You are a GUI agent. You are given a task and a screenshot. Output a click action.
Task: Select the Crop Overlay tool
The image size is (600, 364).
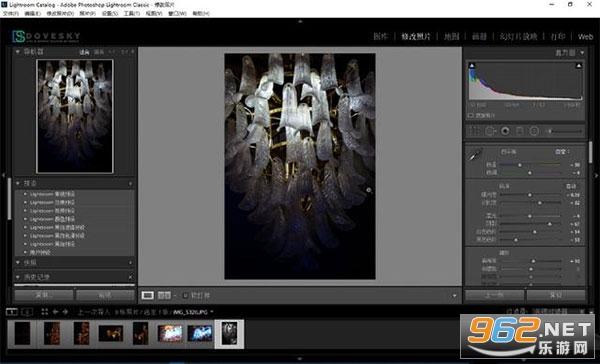(x=474, y=131)
